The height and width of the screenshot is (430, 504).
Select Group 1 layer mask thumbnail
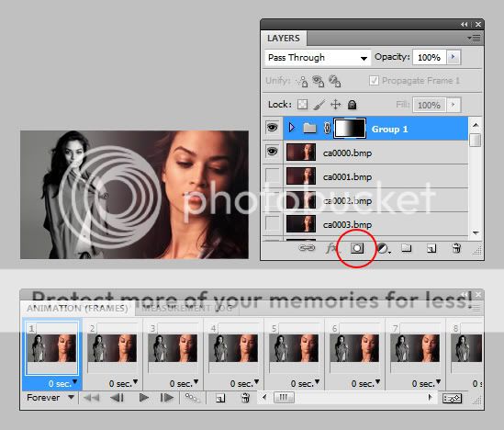pyautogui.click(x=350, y=129)
